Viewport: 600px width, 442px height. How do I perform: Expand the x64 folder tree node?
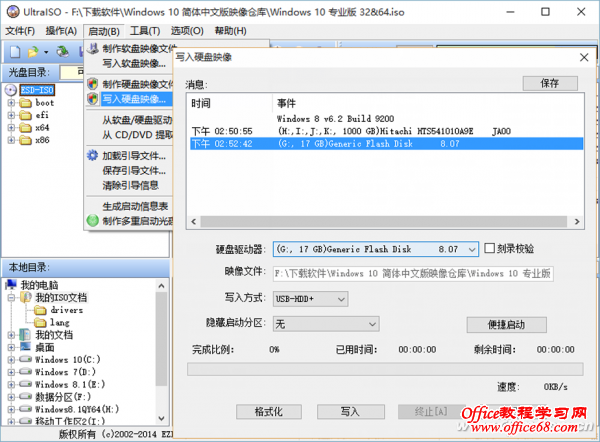[x=11, y=128]
